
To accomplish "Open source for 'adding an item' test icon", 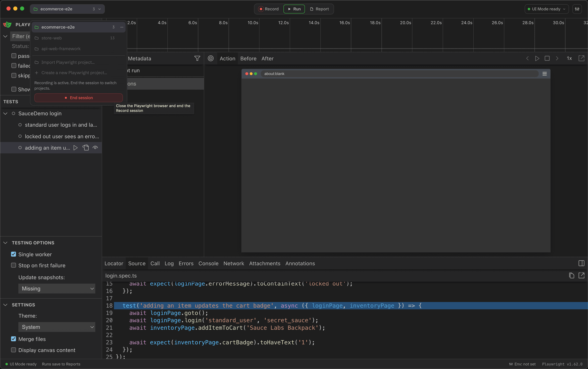I will point(85,148).
